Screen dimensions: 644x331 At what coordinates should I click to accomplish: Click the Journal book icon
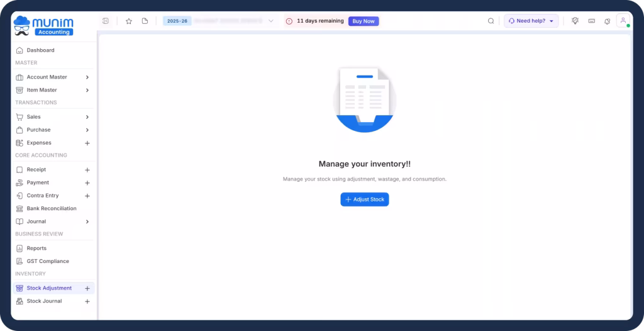click(x=19, y=222)
